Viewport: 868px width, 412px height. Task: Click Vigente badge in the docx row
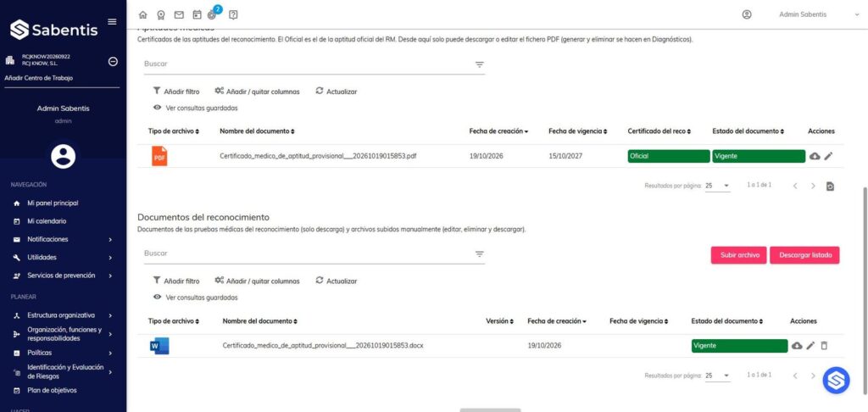coord(739,346)
